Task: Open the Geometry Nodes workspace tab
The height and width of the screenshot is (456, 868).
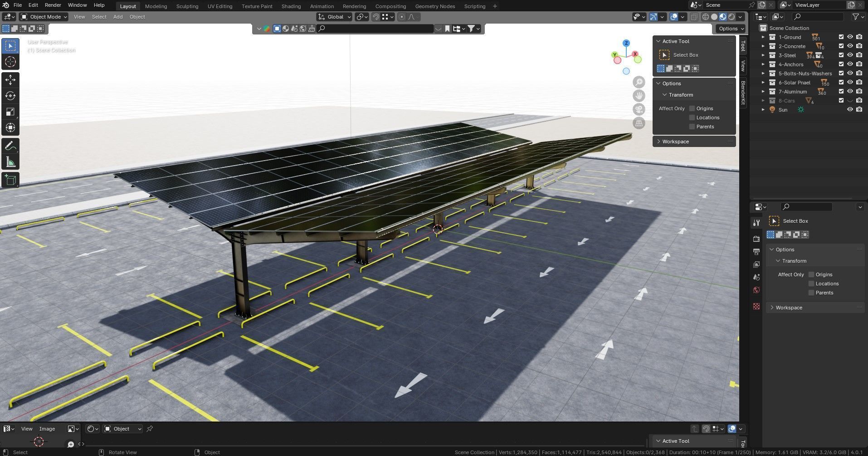Action: 435,6
